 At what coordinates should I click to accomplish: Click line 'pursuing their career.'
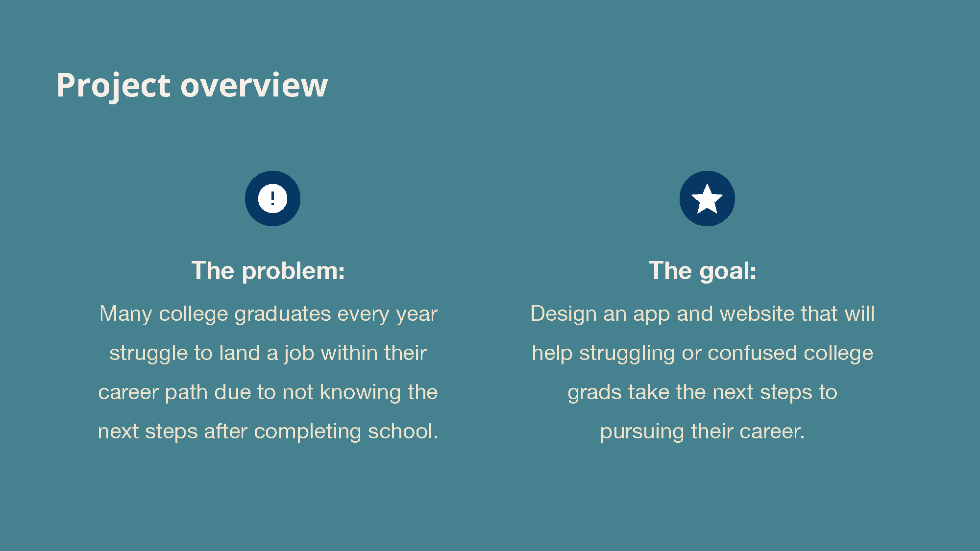tap(703, 431)
